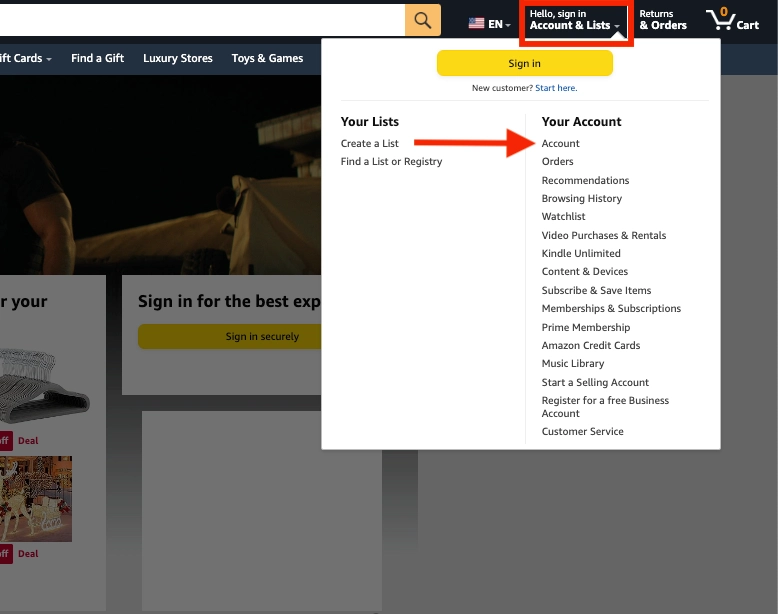The height and width of the screenshot is (614, 778).
Task: Select Find a List or Registry
Action: point(391,161)
